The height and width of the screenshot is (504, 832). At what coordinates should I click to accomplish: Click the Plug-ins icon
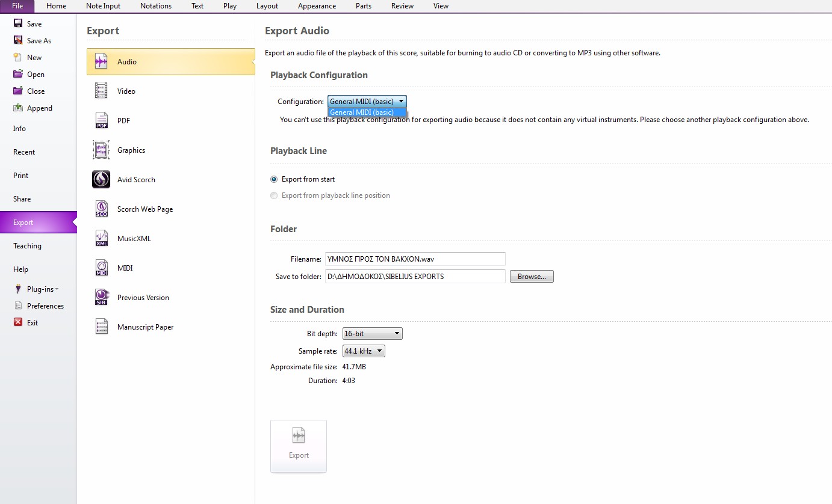click(x=18, y=289)
